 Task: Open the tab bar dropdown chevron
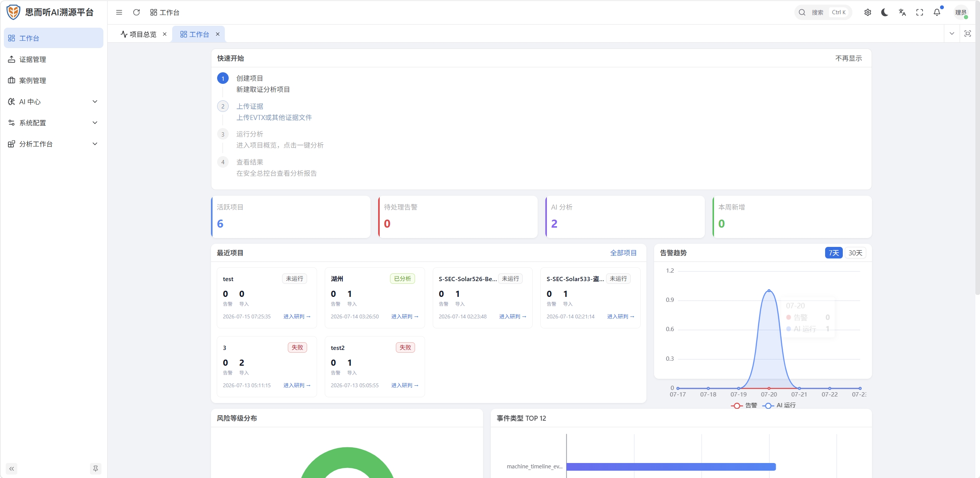click(952, 33)
